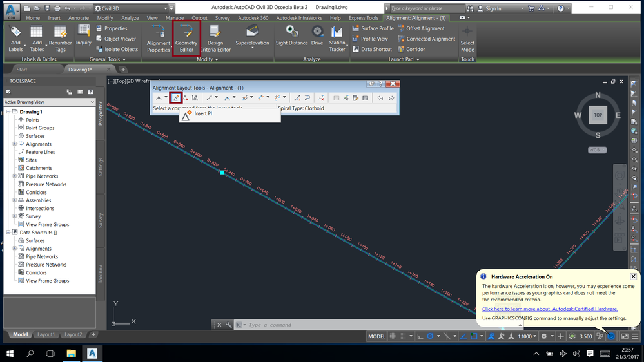Open the Settings tab of Toolspace
644x362 pixels.
(x=101, y=167)
